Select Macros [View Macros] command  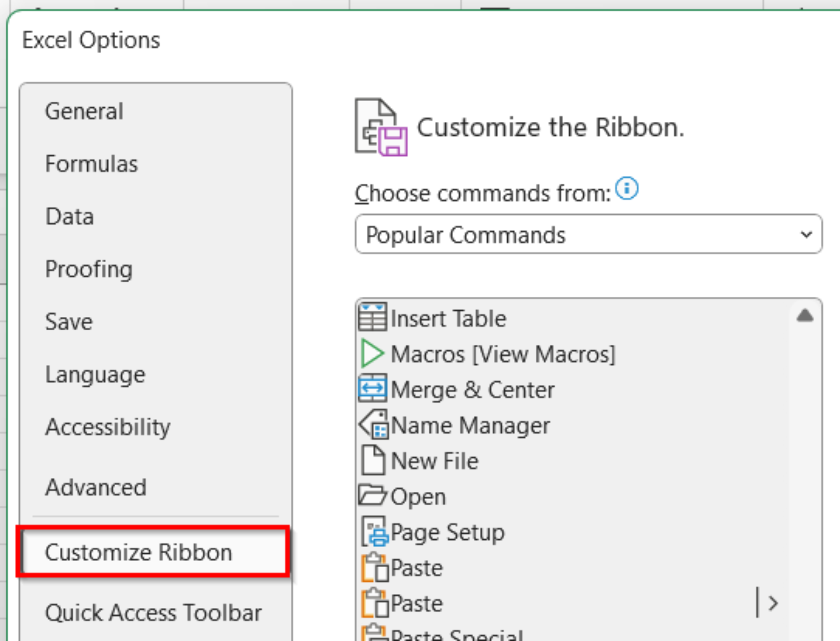pyautogui.click(x=504, y=354)
